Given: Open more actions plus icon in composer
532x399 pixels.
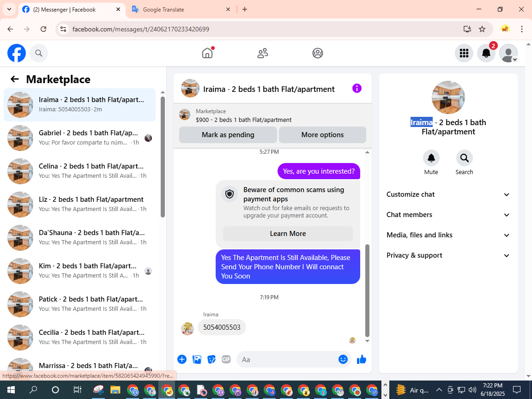Looking at the screenshot, I should click(x=182, y=359).
